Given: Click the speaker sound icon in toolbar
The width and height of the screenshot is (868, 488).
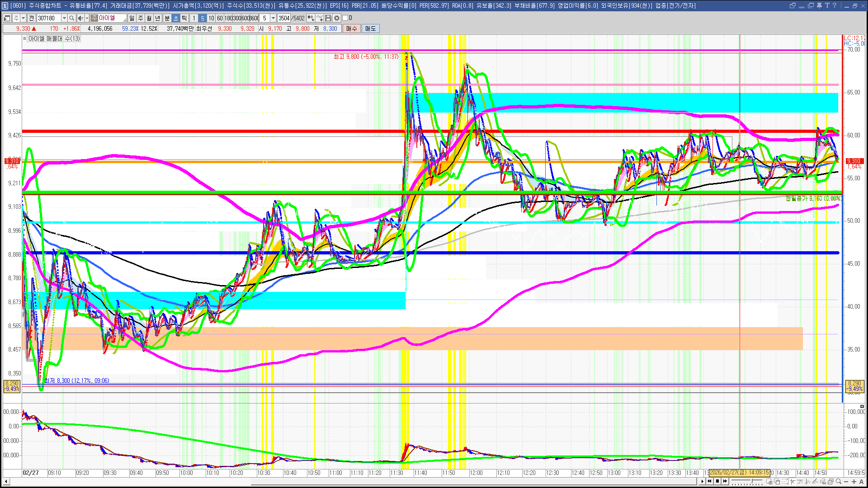Looking at the screenshot, I should 80,18.
